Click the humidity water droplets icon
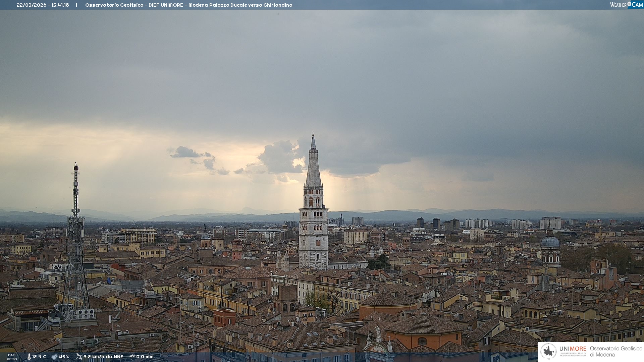 [x=54, y=357]
